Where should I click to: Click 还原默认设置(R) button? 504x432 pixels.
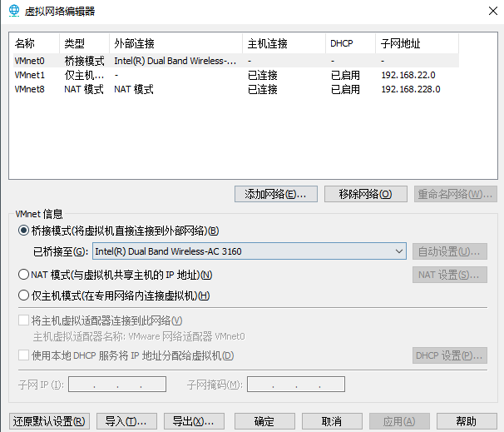coord(49,421)
